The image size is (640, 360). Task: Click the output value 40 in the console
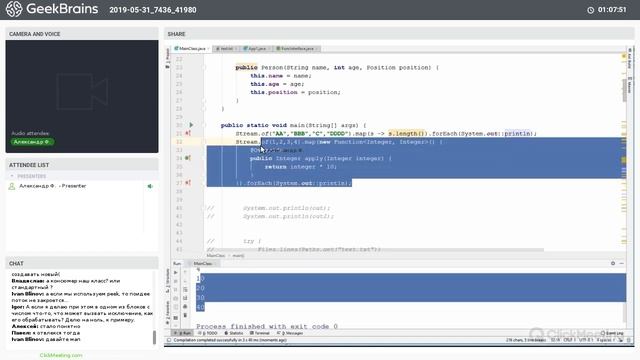point(200,307)
